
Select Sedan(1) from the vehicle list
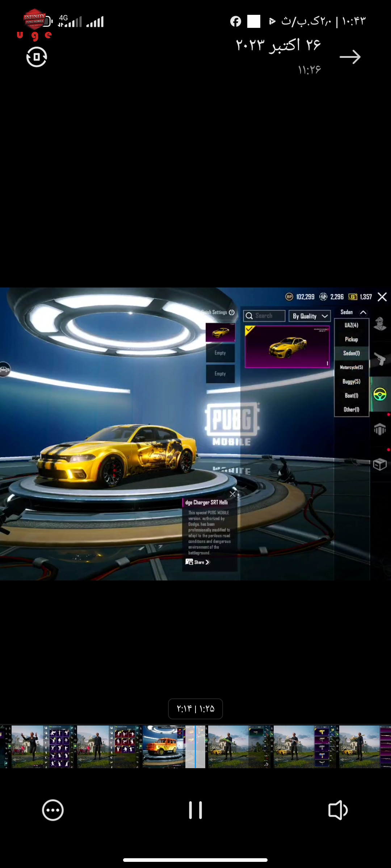352,353
